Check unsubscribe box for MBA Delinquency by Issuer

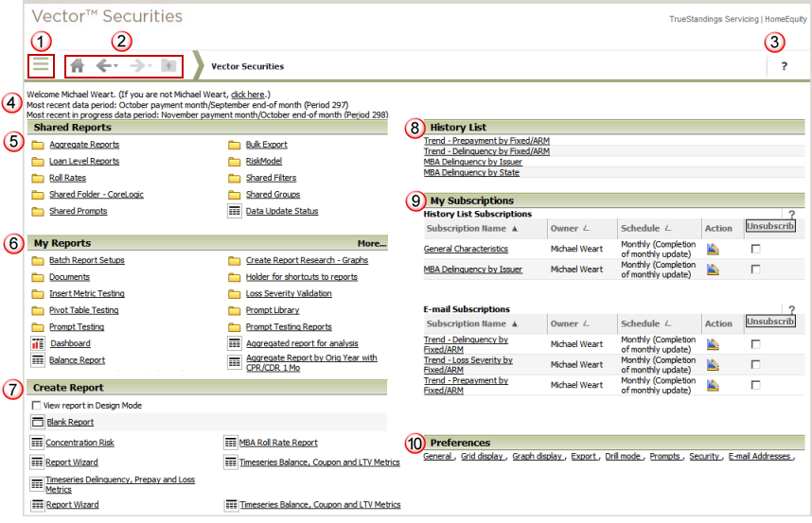point(755,269)
